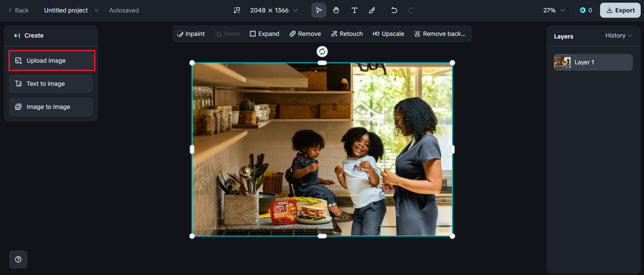Click the top-right corner handle of the image
This screenshot has width=644, height=275.
pyautogui.click(x=452, y=63)
